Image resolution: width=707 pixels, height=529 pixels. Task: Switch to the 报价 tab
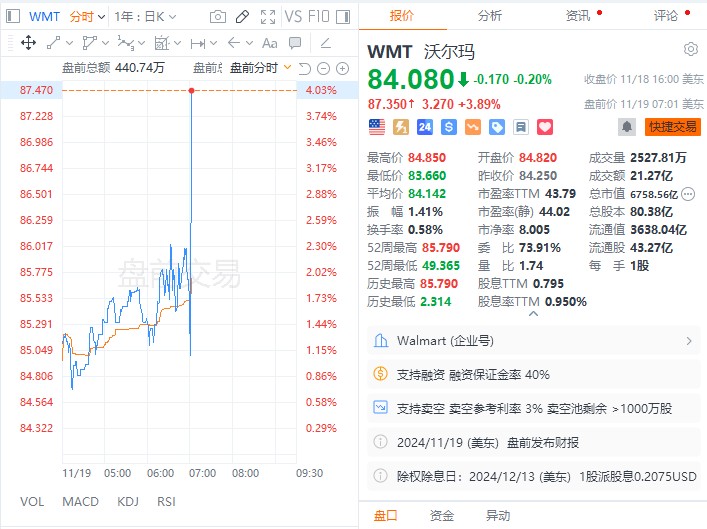(402, 16)
